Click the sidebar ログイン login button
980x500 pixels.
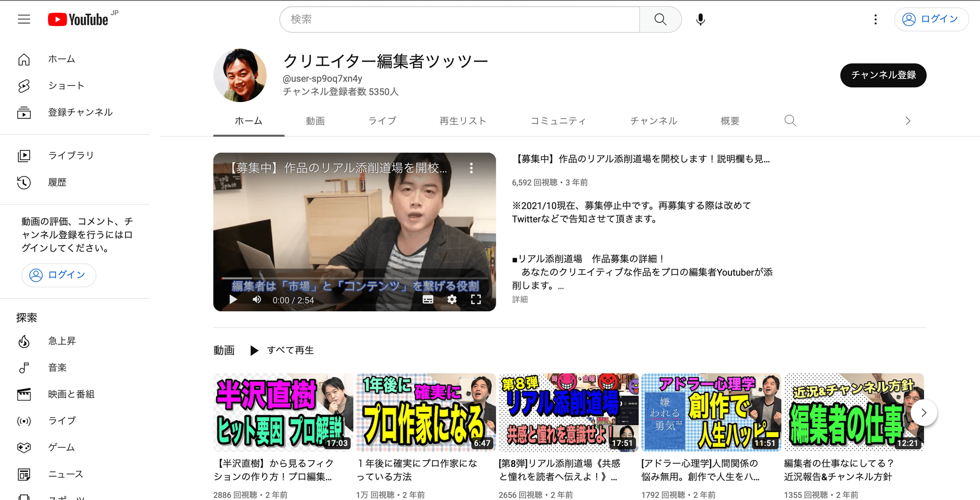[58, 274]
